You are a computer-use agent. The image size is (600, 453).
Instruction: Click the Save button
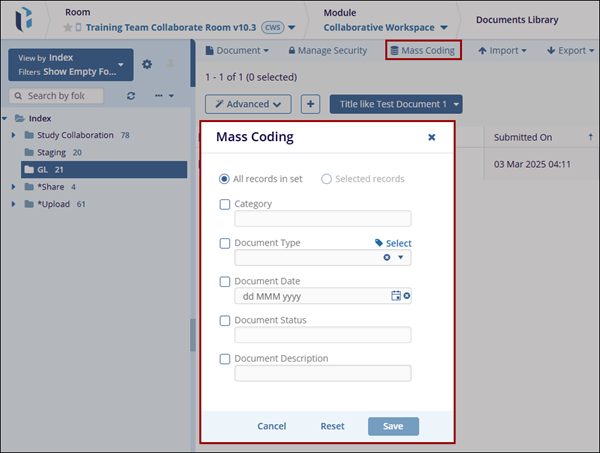coord(393,426)
